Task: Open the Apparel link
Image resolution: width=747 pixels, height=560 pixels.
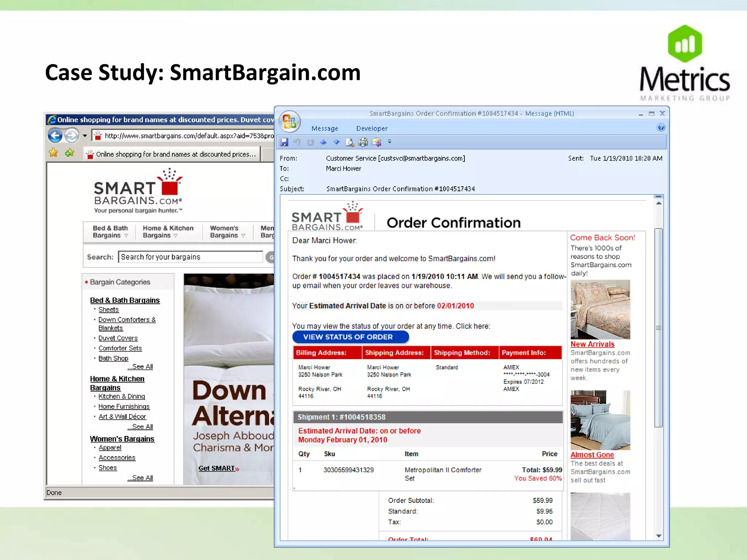Action: (110, 447)
